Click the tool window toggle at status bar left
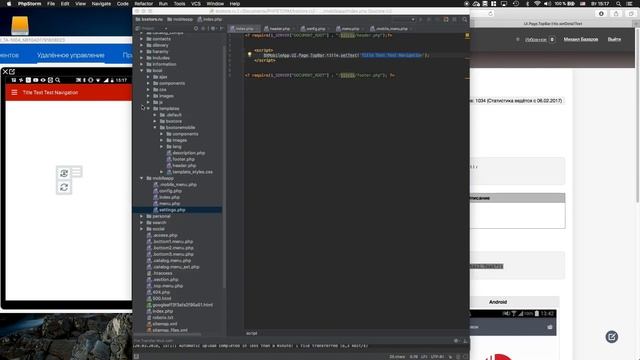 pyautogui.click(x=136, y=356)
